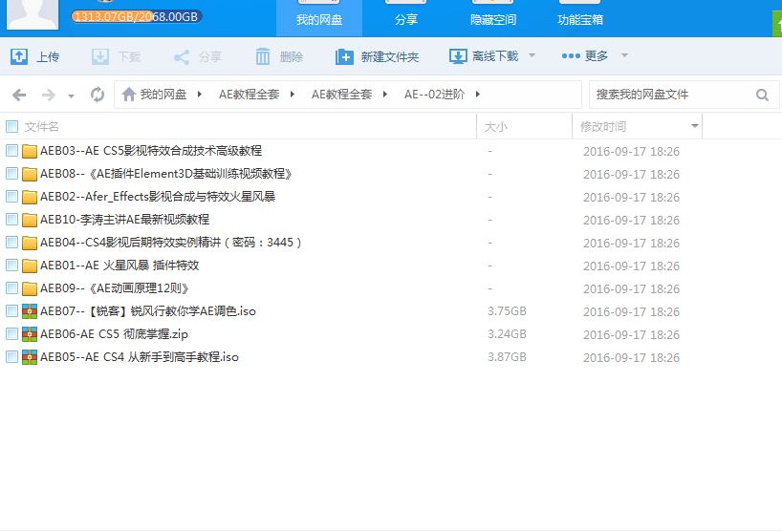Open the 隐藏空间 tab
The width and height of the screenshot is (782, 532).
(x=492, y=19)
